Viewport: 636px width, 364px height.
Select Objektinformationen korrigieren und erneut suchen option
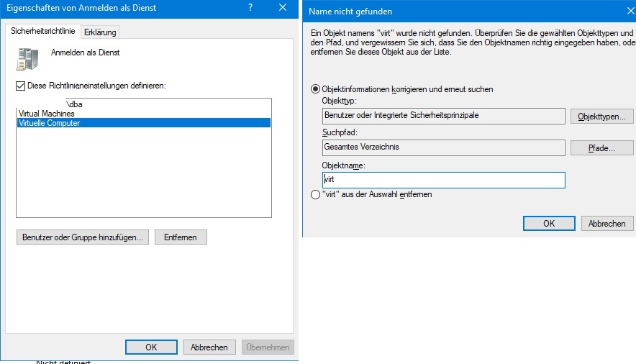coord(315,89)
